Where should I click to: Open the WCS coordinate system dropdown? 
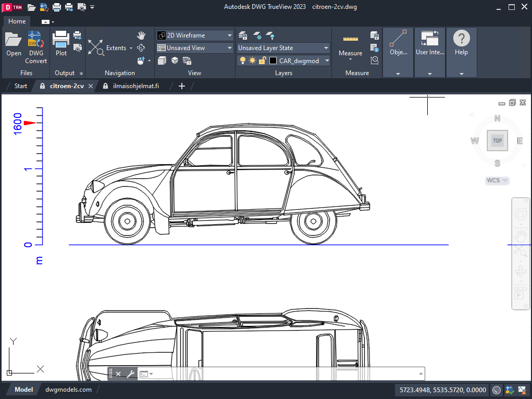497,180
